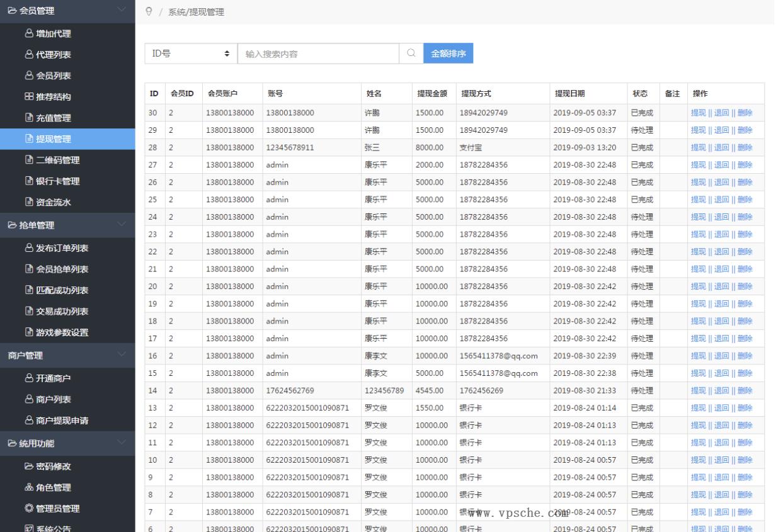Open 会员抢单列表 in the sidebar
The width and height of the screenshot is (783, 532).
pos(67,269)
